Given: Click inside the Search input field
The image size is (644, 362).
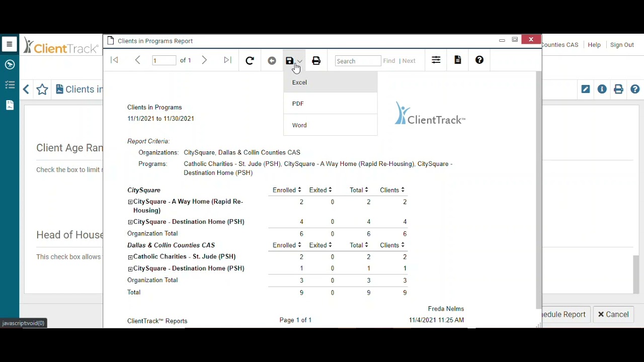Looking at the screenshot, I should click(357, 60).
